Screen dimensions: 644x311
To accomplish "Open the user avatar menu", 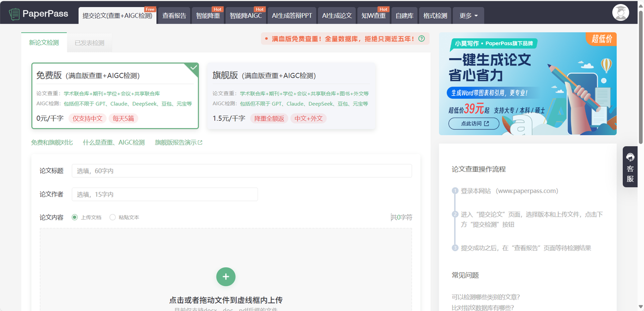I will pos(620,12).
